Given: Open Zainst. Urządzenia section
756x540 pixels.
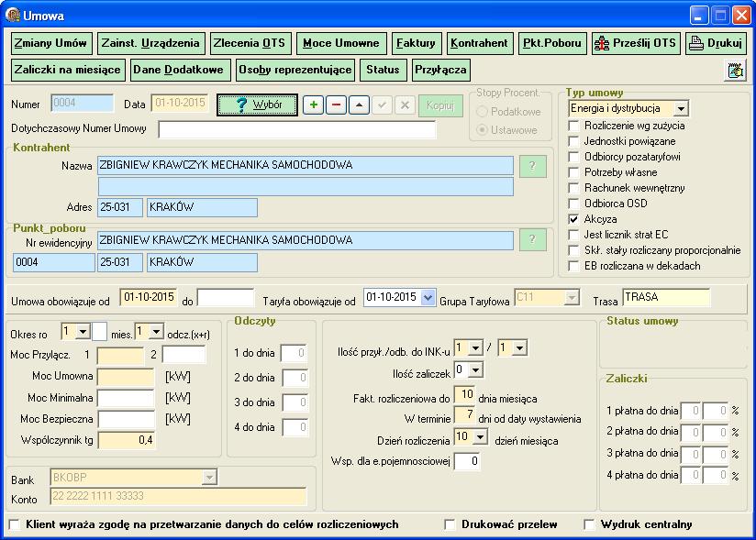Looking at the screenshot, I should pos(150,43).
